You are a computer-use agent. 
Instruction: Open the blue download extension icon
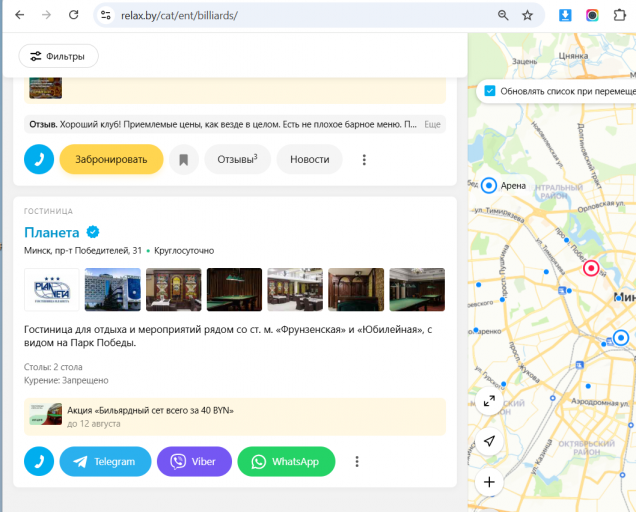pos(565,15)
